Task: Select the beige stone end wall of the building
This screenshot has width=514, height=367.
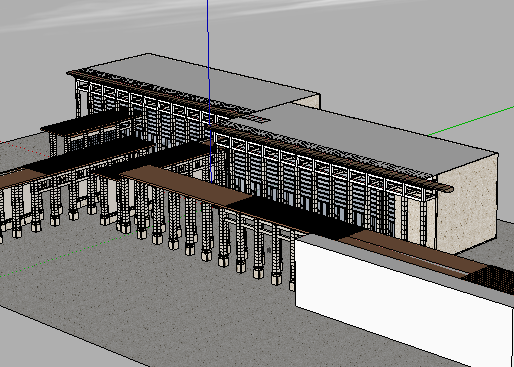Action: [x=467, y=203]
